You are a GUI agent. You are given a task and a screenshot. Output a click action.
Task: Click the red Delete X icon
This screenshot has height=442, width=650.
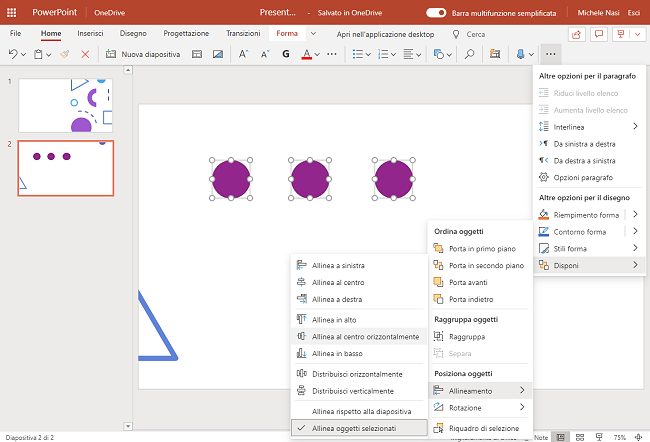(85, 54)
